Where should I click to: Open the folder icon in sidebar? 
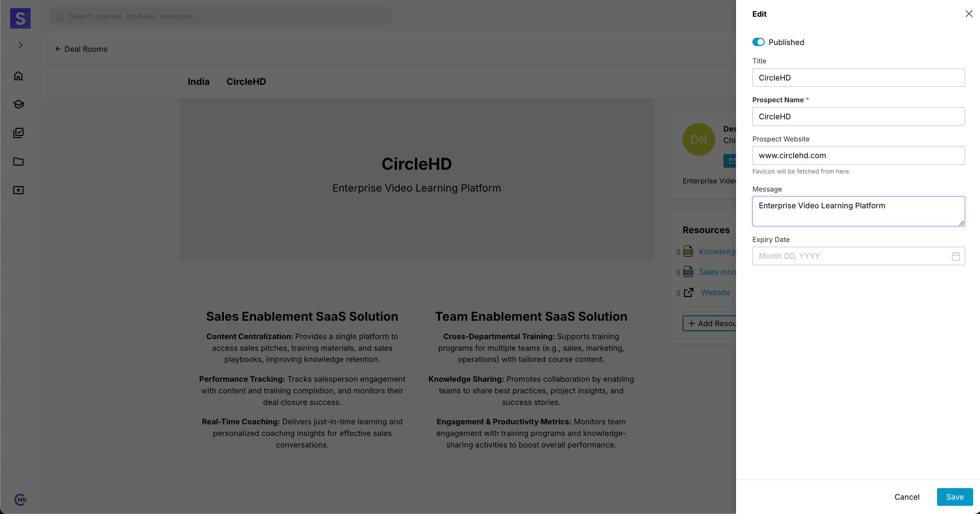tap(18, 162)
